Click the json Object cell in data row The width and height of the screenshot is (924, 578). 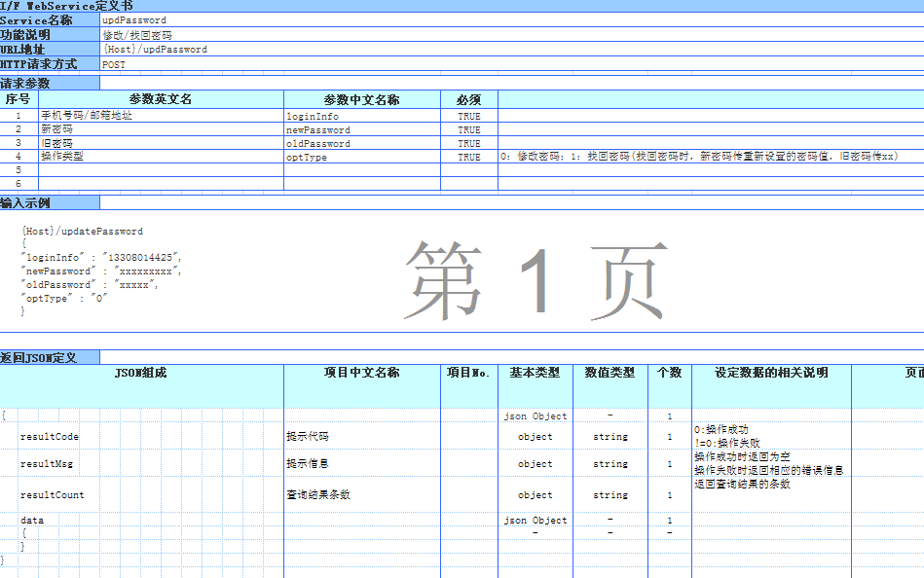click(x=536, y=521)
